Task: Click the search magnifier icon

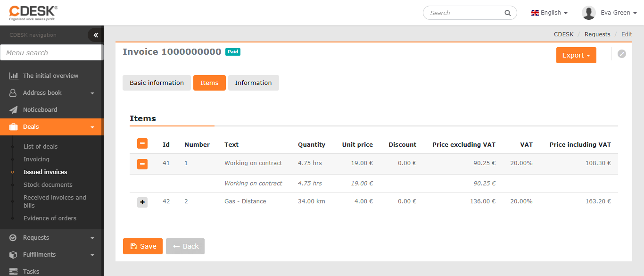Action: click(x=508, y=13)
